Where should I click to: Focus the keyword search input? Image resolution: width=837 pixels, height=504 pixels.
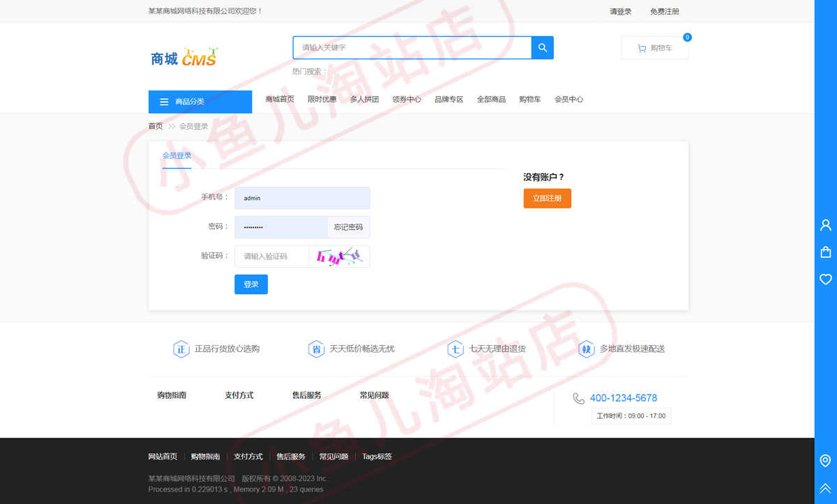click(412, 47)
